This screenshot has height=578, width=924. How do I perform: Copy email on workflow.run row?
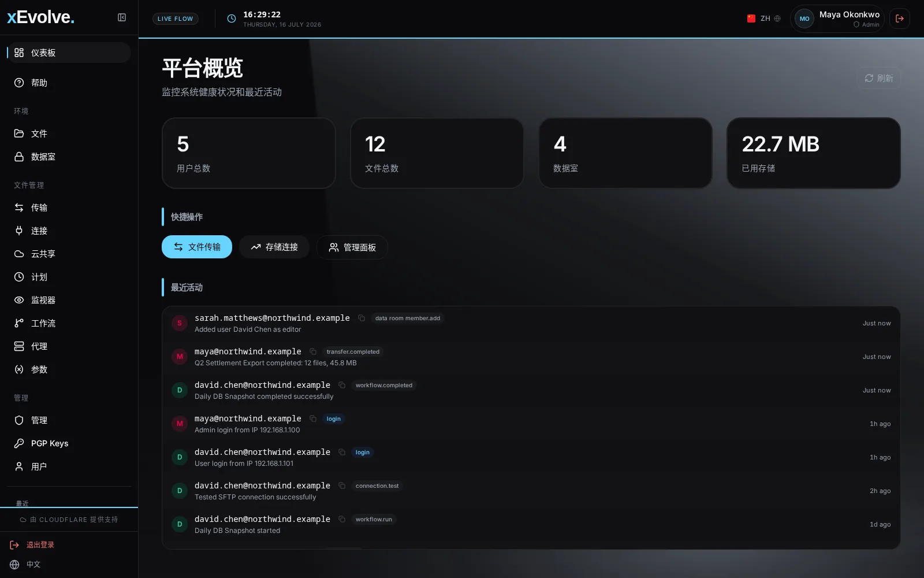click(342, 519)
